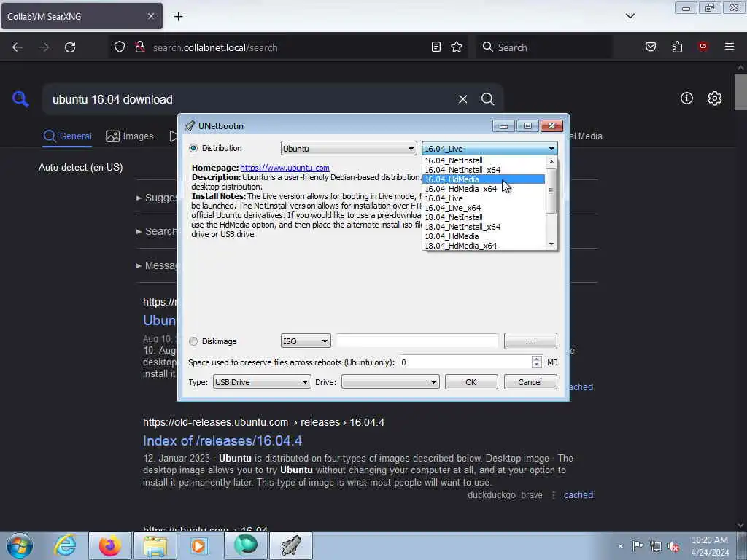Reload the page in Firefox
The width and height of the screenshot is (747, 560).
coord(70,47)
